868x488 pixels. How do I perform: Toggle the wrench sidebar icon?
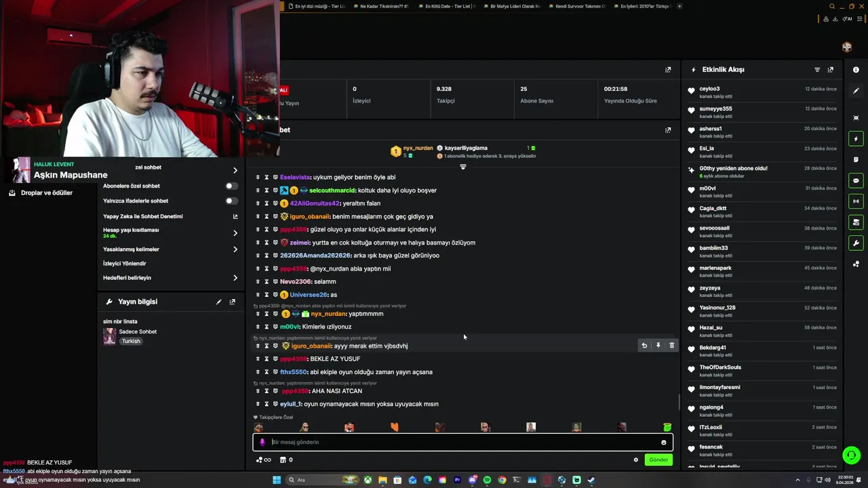pyautogui.click(x=856, y=243)
